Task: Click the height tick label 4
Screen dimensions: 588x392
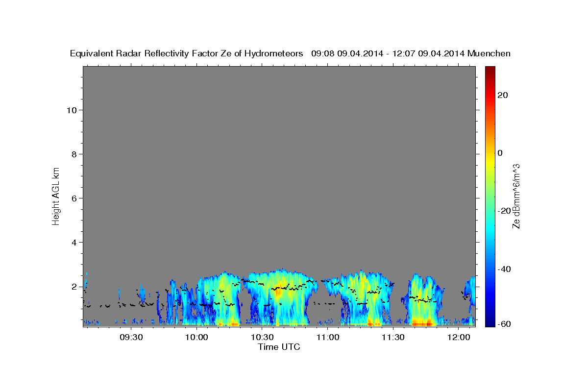Action: click(x=73, y=243)
